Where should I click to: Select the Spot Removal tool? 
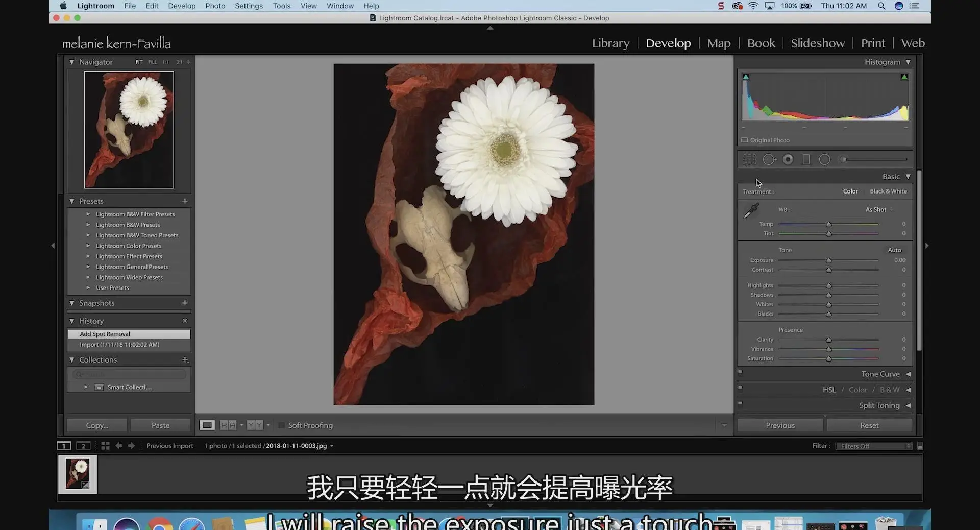[x=769, y=160]
